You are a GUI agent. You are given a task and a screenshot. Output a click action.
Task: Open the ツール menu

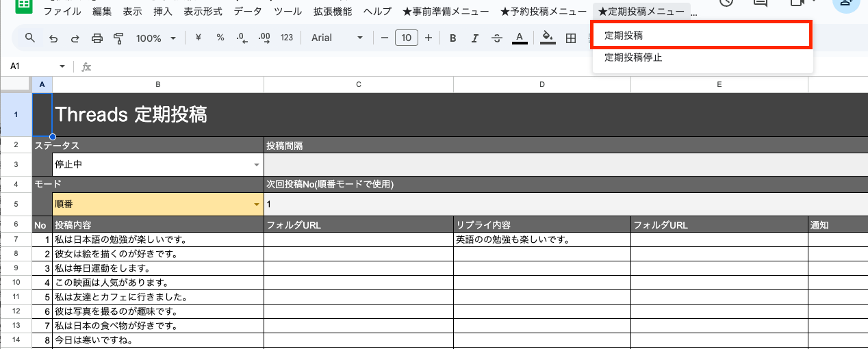(x=288, y=12)
